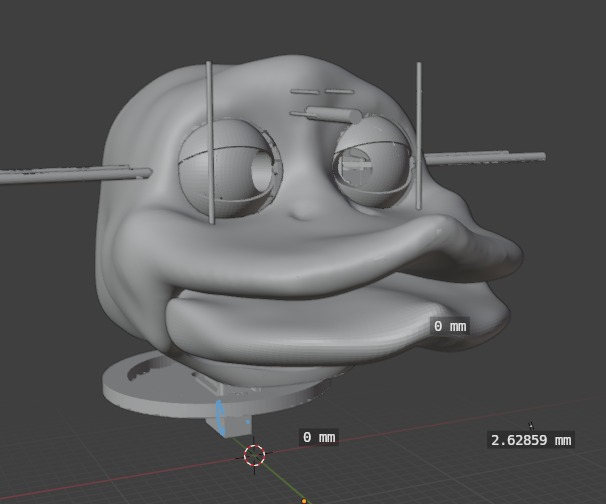Click the small nose bump between the eyes

(x=305, y=211)
